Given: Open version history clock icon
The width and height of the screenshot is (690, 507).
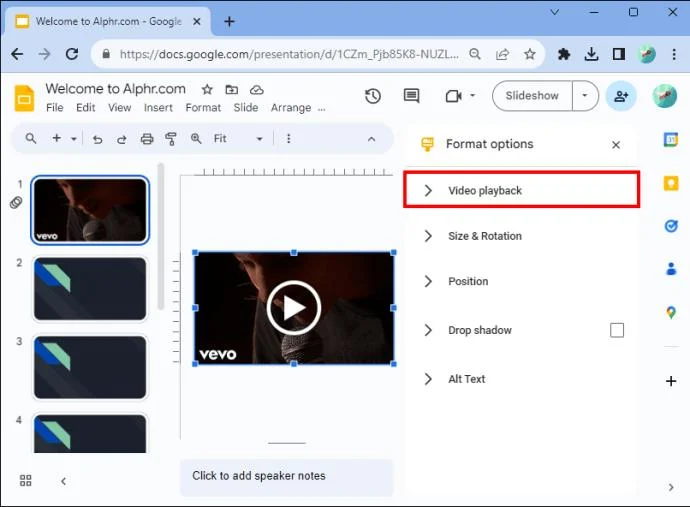Looking at the screenshot, I should (x=373, y=96).
